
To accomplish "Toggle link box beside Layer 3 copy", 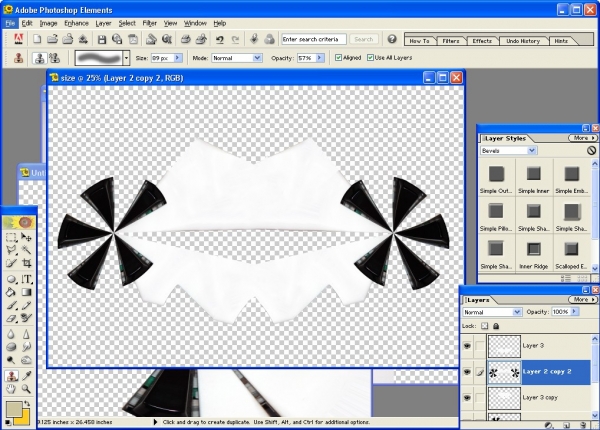I will coord(480,398).
